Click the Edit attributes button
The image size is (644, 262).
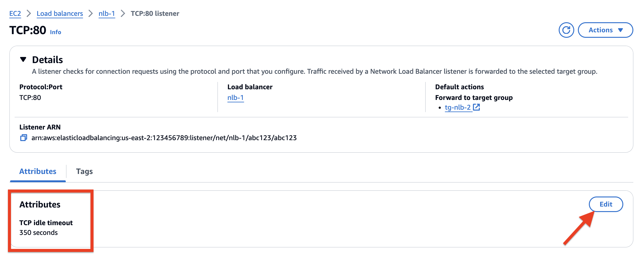(x=606, y=204)
